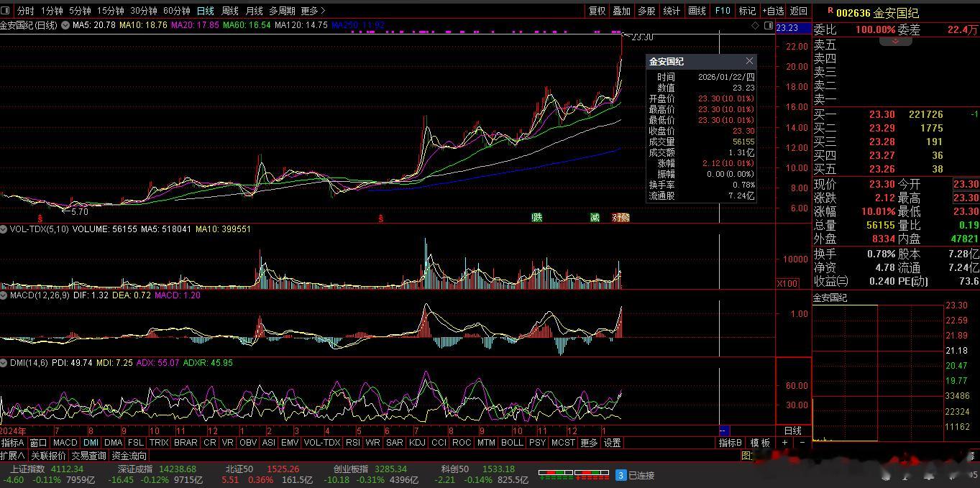980x488 pixels.
Task: Select the VOL-TDX indicator tab
Action: (322, 443)
